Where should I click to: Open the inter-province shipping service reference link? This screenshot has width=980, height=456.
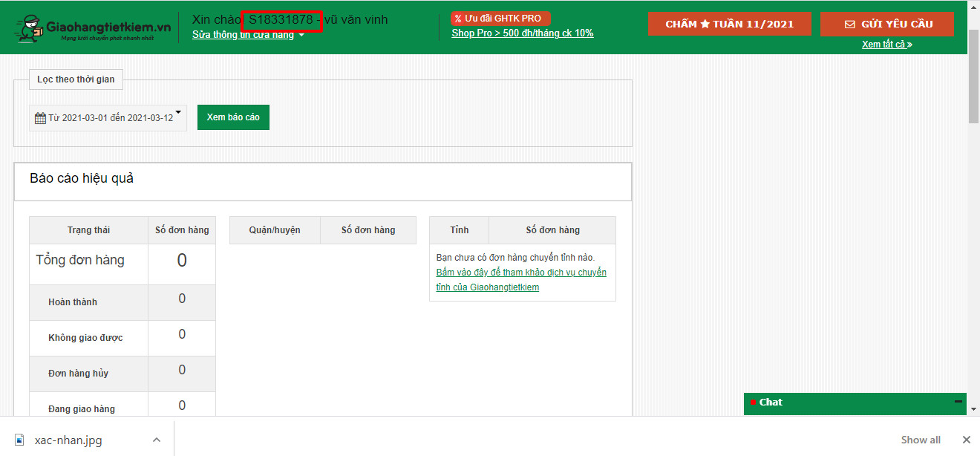[520, 280]
